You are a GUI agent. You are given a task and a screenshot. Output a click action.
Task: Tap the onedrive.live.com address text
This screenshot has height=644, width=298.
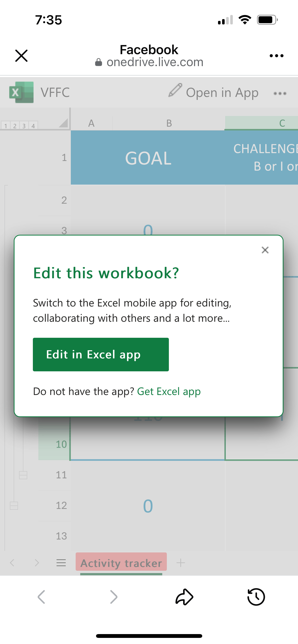155,62
